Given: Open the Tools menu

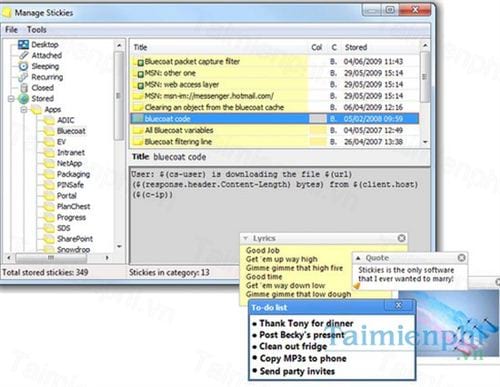Looking at the screenshot, I should tap(37, 30).
